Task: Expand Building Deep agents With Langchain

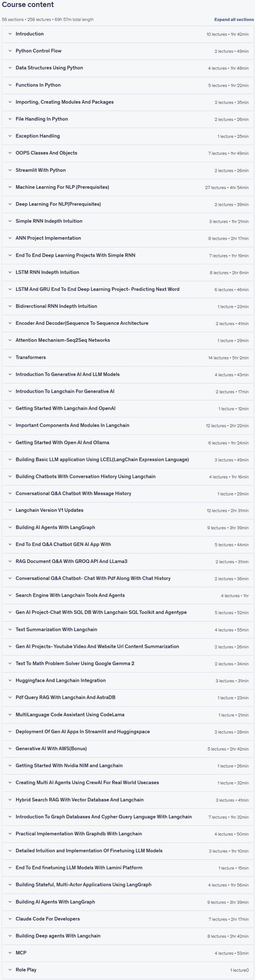Action: (128, 936)
